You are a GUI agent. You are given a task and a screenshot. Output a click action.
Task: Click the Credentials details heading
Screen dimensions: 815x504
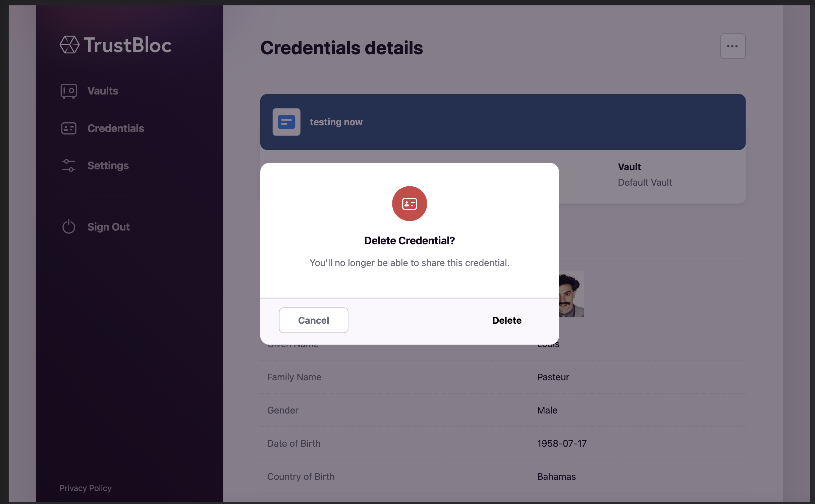(341, 48)
